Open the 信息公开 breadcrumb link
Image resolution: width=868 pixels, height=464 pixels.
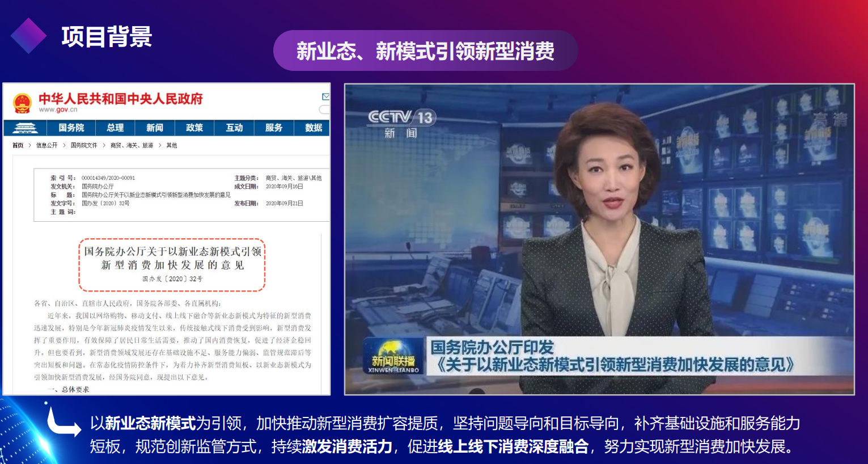point(48,145)
